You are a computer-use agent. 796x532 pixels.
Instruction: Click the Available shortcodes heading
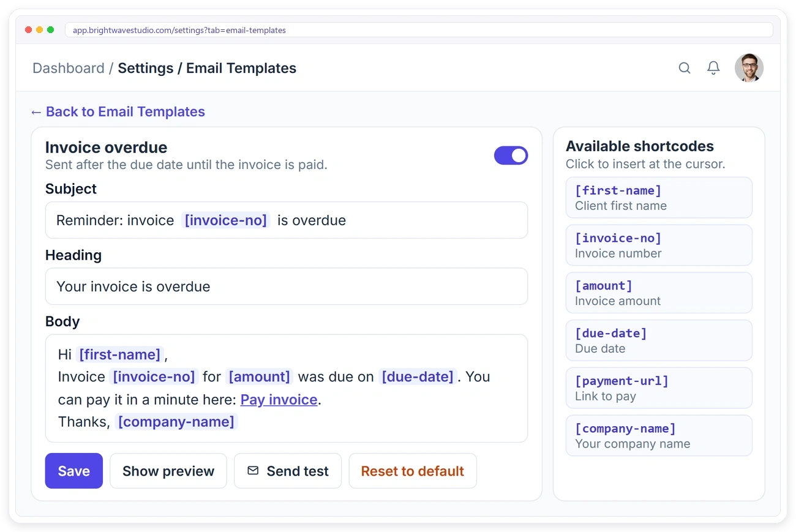click(640, 146)
